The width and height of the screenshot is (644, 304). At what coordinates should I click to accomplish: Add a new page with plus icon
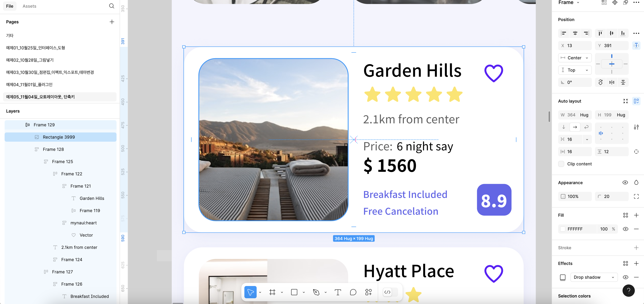pyautogui.click(x=112, y=22)
